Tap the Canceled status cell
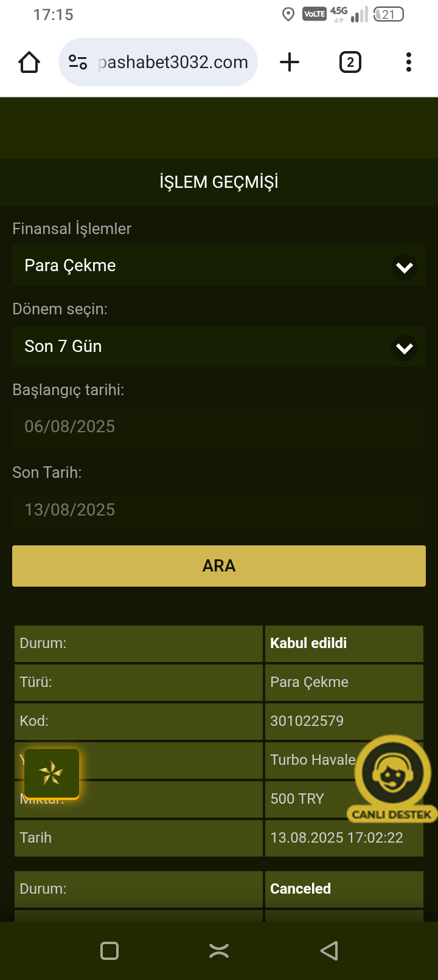 (344, 889)
